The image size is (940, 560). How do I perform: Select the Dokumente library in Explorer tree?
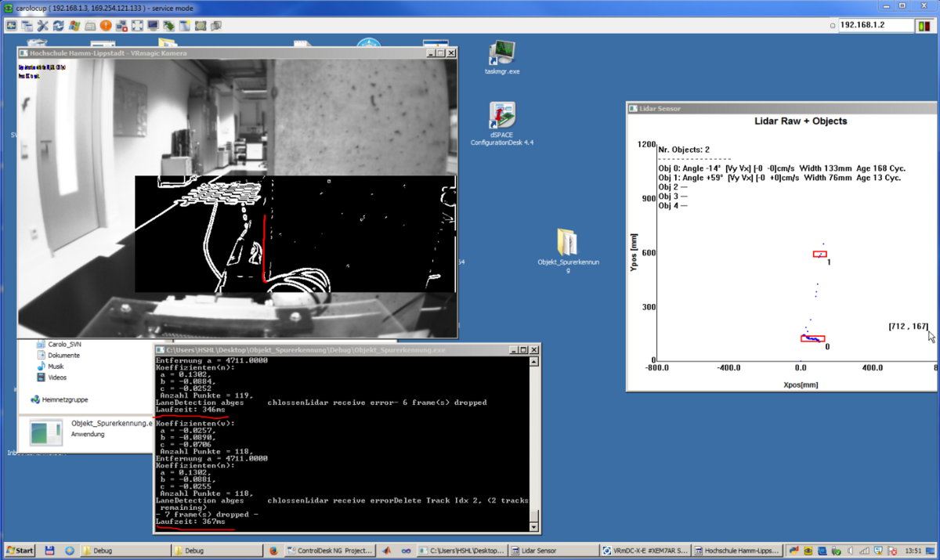pos(63,355)
